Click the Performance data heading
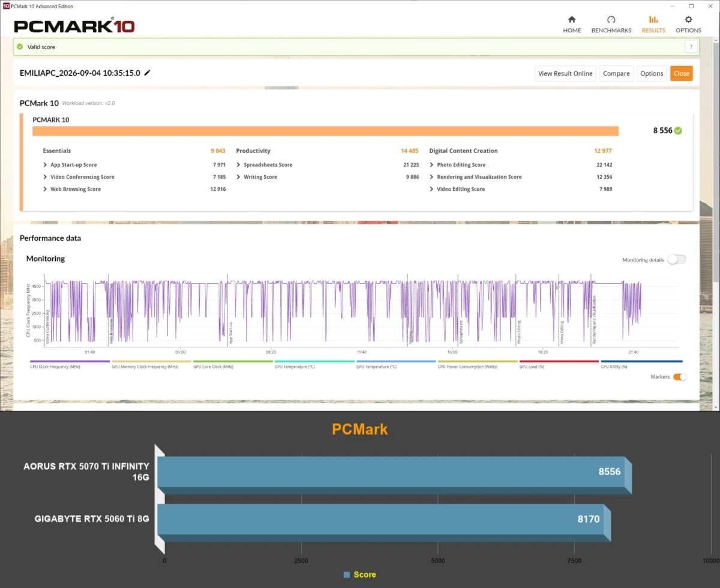This screenshot has height=588, width=720. coord(50,238)
